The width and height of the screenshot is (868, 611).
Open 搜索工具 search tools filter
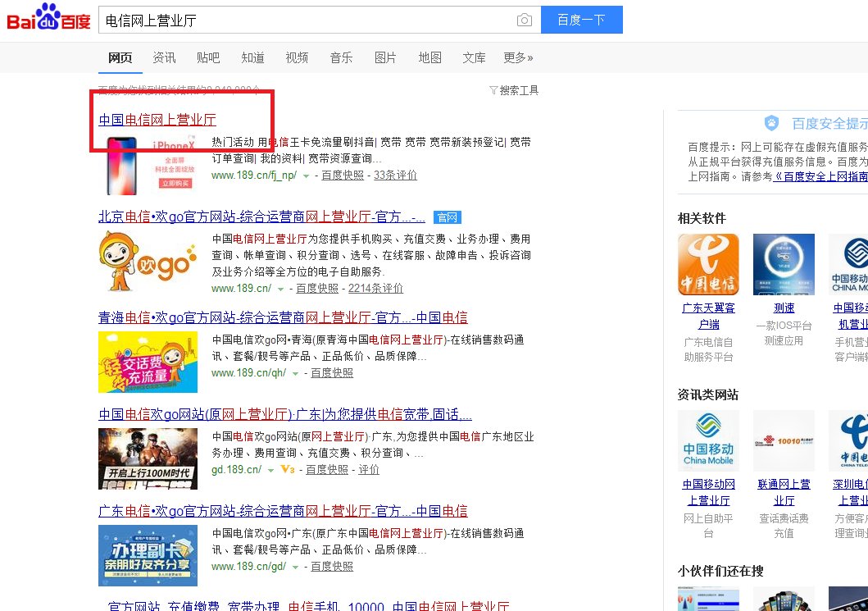(514, 90)
